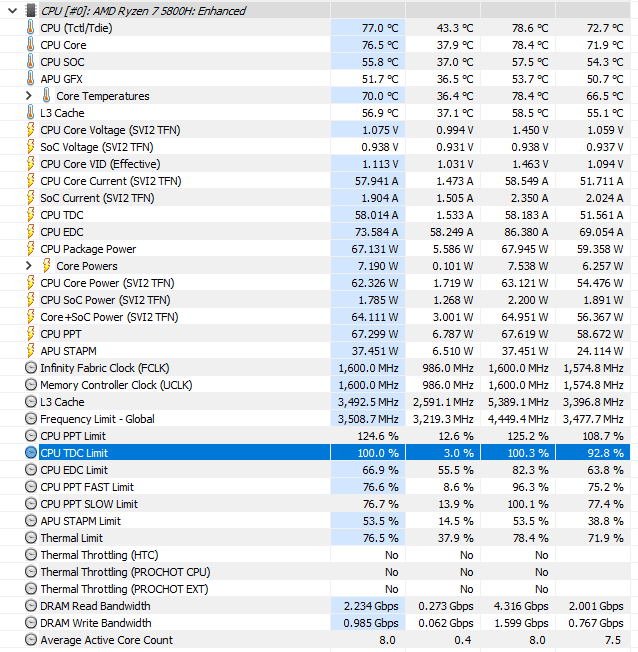Click the 92.8 % average TDC Limit value

(605, 452)
